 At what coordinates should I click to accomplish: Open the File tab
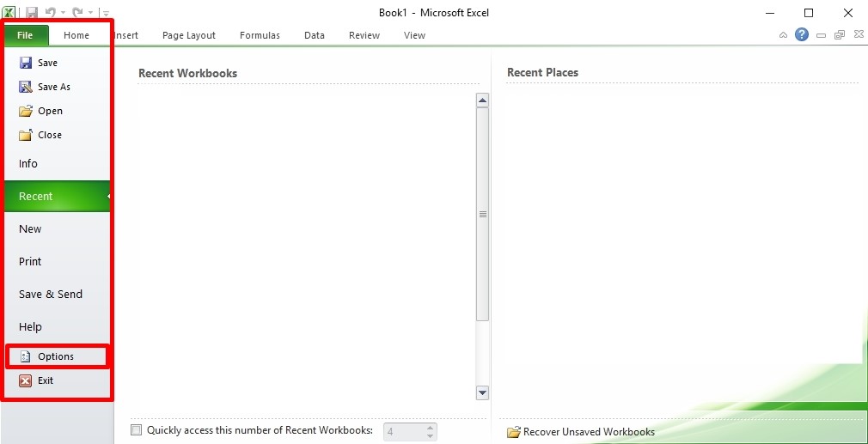[25, 35]
